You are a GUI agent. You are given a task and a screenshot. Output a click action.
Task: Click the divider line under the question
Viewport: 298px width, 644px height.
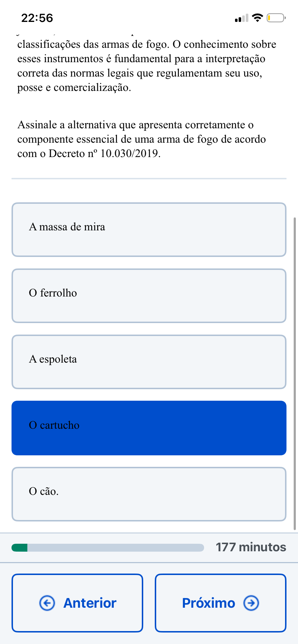149,178
